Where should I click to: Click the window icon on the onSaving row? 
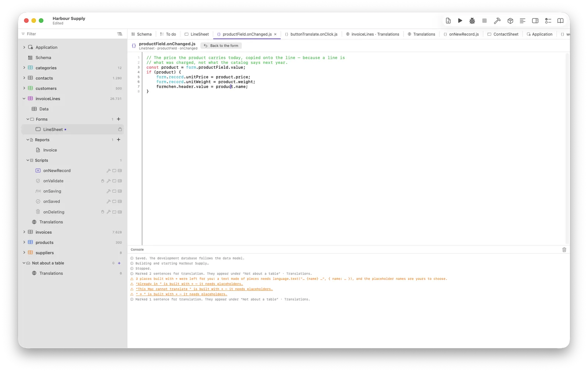(x=114, y=191)
